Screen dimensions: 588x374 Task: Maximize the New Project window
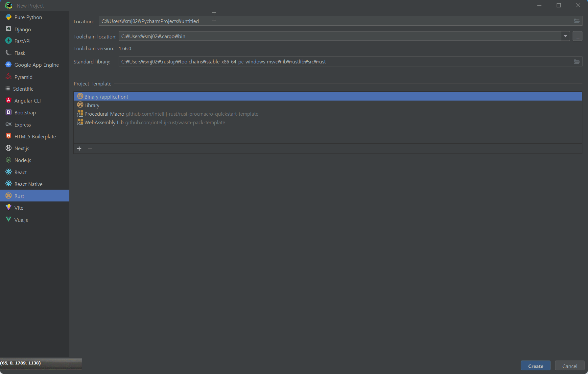[x=558, y=5]
